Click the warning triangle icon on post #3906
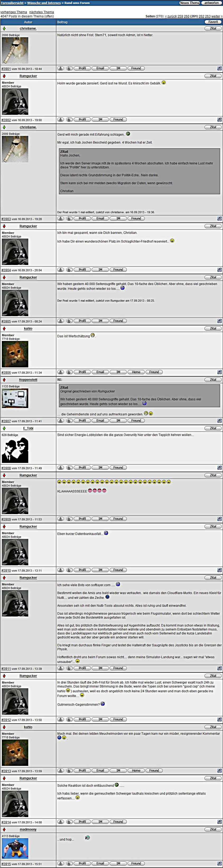 click(x=61, y=372)
